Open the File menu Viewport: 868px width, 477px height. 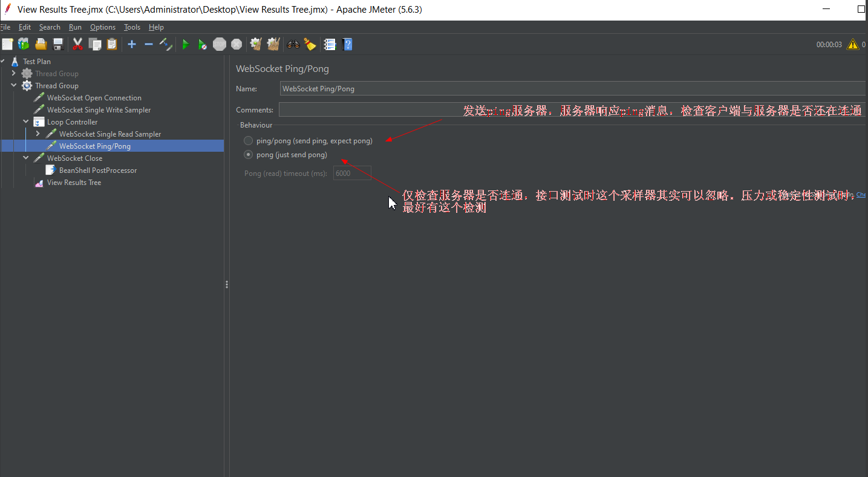[5, 27]
